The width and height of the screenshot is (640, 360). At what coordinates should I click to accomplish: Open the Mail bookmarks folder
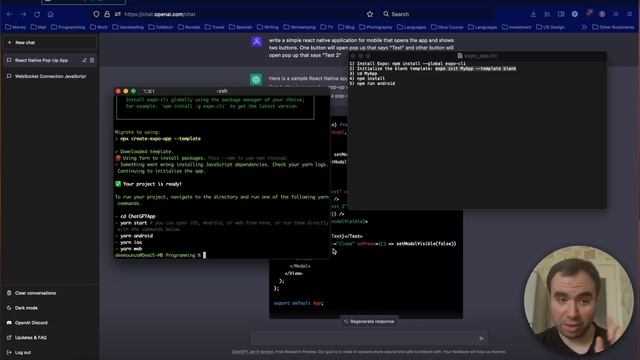[x=38, y=27]
